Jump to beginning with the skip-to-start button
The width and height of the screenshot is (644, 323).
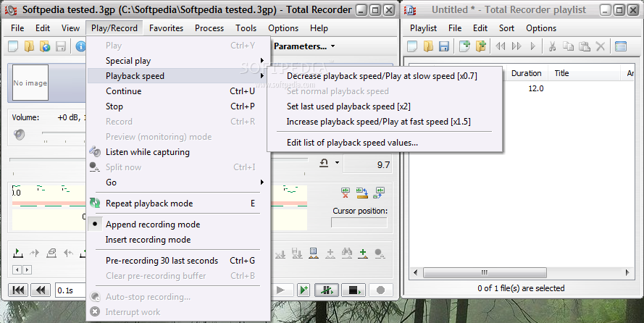point(18,290)
